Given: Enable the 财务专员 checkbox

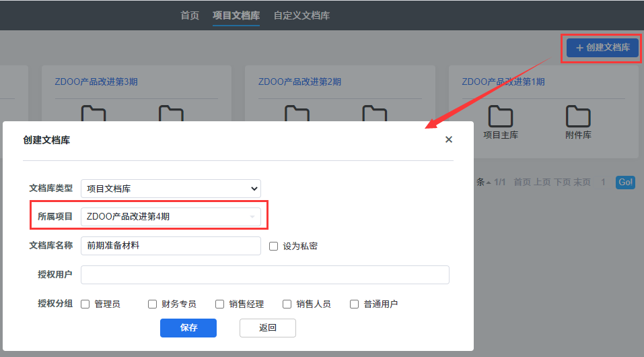Looking at the screenshot, I should click(x=153, y=304).
